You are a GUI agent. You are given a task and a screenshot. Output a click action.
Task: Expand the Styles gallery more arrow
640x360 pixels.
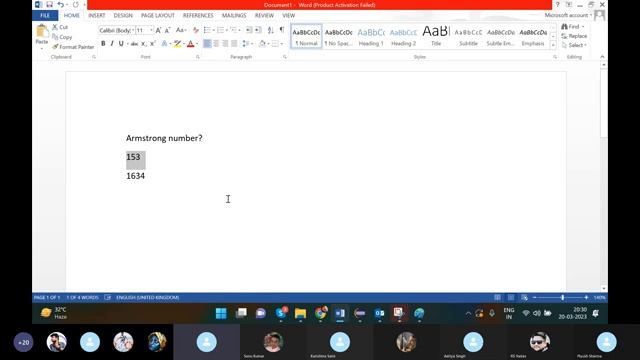pos(553,45)
